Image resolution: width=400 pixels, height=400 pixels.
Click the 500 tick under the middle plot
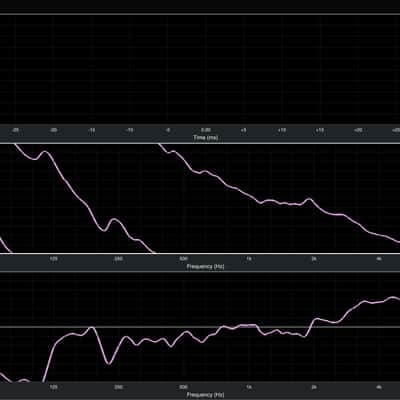[183, 259]
